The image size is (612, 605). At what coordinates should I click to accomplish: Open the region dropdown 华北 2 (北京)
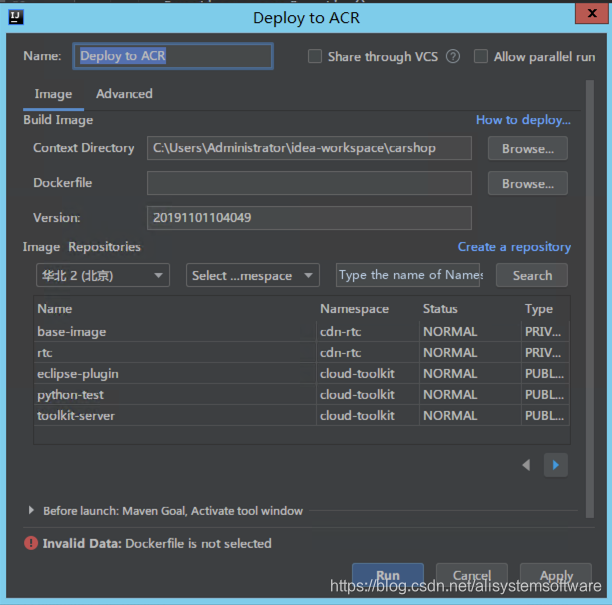click(103, 275)
